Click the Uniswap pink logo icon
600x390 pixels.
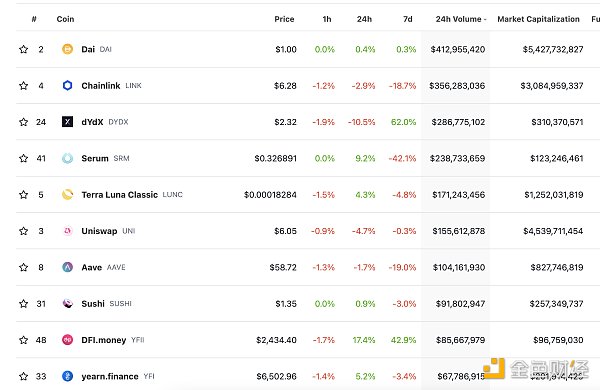click(67, 231)
